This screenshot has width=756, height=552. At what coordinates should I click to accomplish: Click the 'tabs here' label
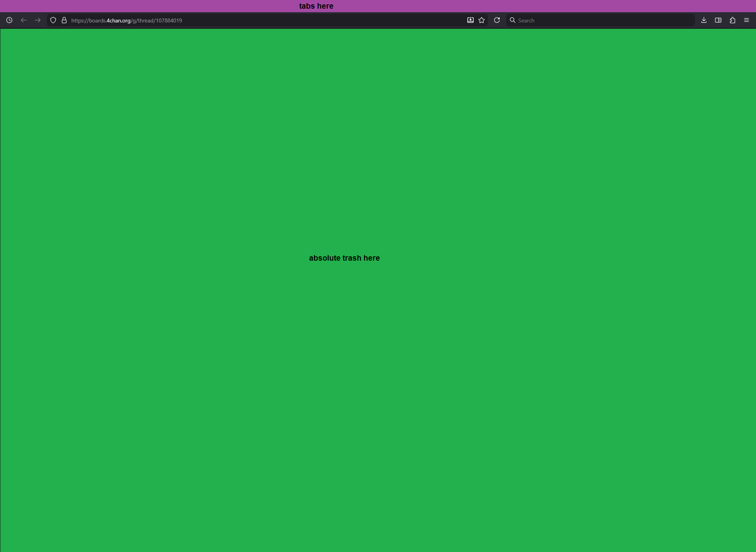(316, 6)
